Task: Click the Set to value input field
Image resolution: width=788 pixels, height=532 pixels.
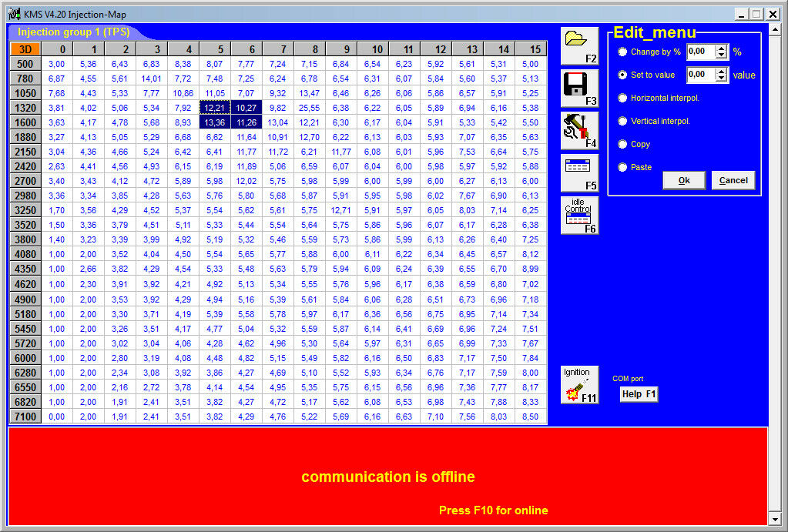Action: coord(702,75)
